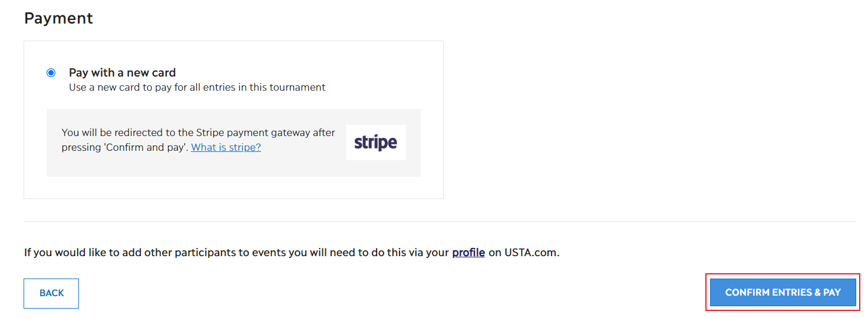Screen dimensions: 868x318
Task: Click the 'Use a new card' description text
Action: [197, 87]
